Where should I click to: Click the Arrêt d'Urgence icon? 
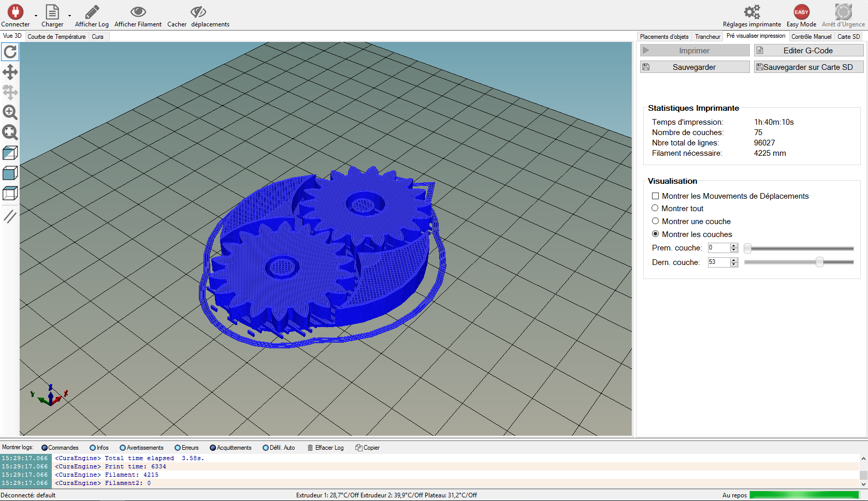coord(843,11)
